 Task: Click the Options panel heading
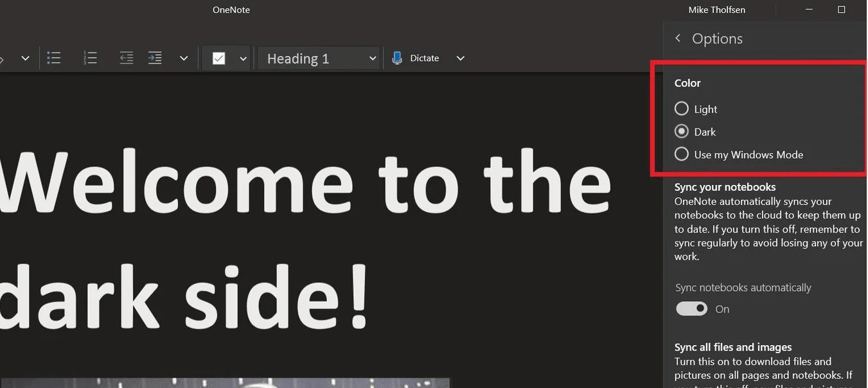[x=717, y=38]
